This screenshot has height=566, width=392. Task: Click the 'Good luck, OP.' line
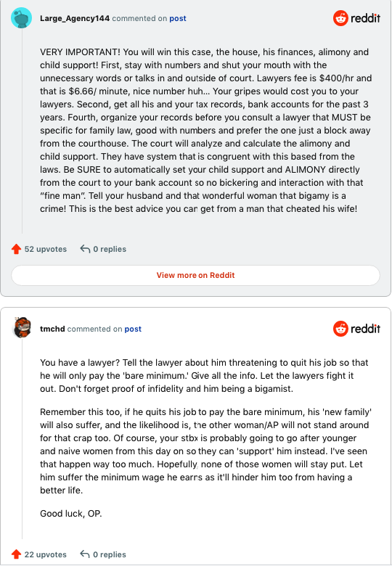[71, 514]
